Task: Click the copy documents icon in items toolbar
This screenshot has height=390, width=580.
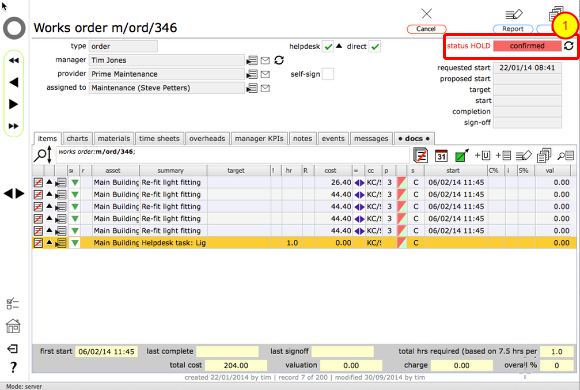Action: pyautogui.click(x=544, y=155)
